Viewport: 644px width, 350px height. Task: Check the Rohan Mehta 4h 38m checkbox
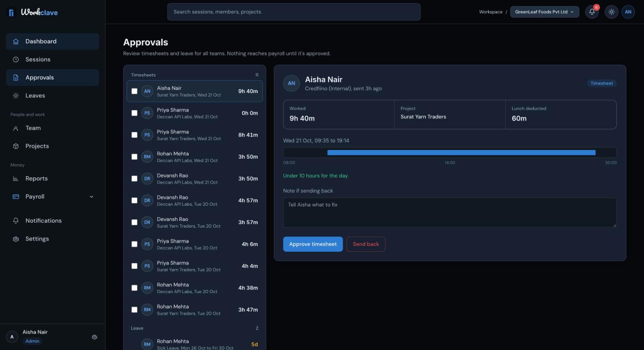[x=134, y=288]
